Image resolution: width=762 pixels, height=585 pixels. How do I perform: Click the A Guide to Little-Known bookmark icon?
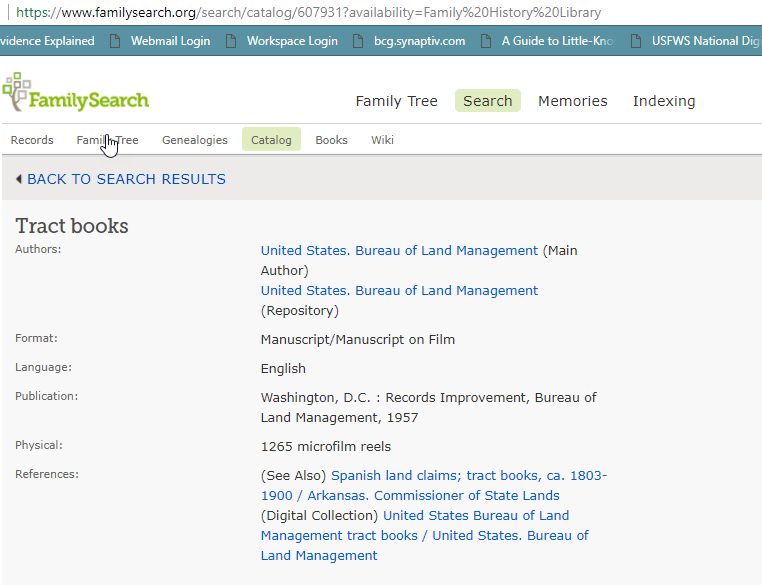click(x=485, y=41)
